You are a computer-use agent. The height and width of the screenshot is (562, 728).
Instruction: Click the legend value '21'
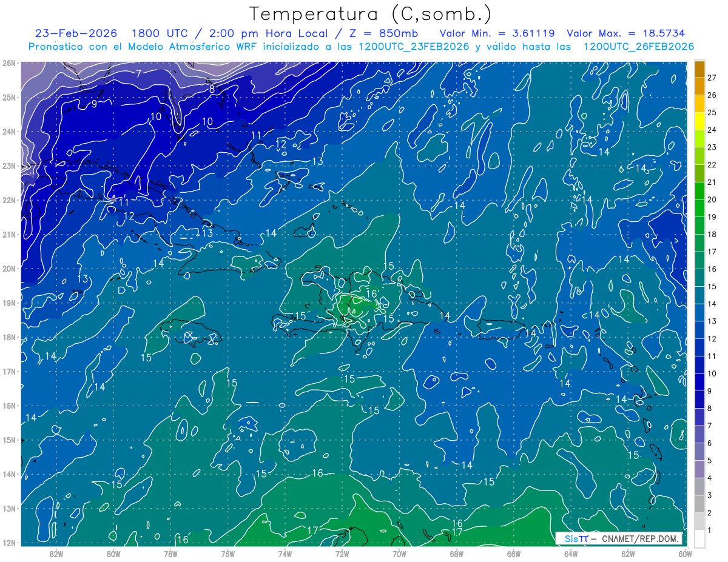pyautogui.click(x=712, y=182)
